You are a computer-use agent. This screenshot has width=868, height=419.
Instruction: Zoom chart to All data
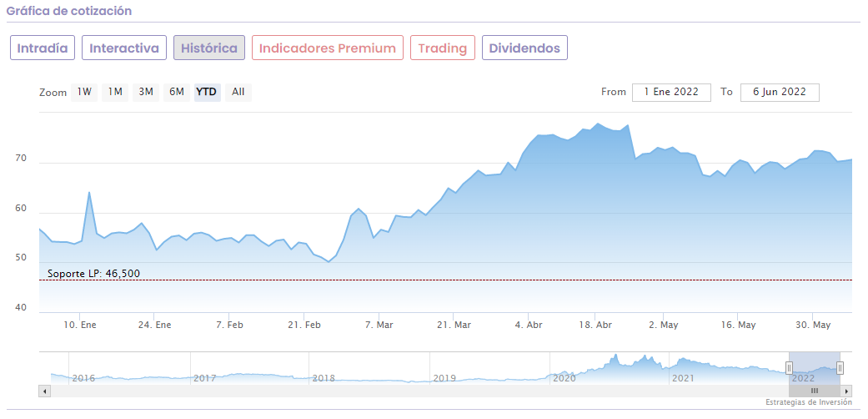click(238, 92)
